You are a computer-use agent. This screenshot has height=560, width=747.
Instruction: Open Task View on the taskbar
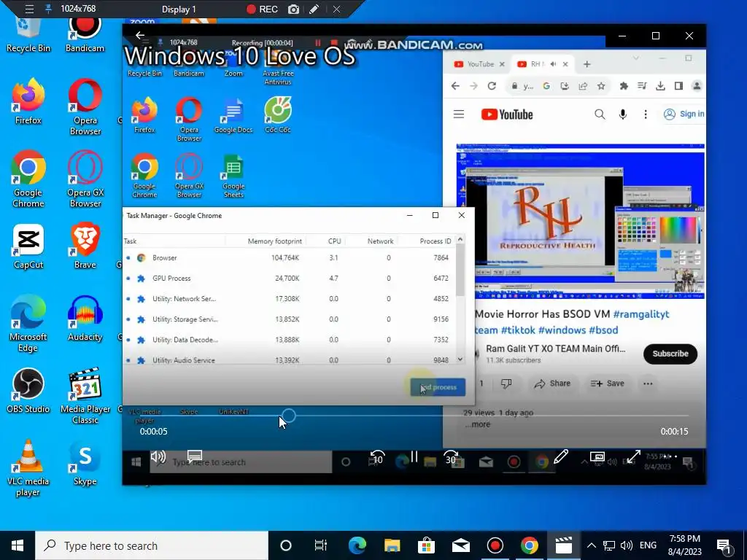tap(321, 545)
